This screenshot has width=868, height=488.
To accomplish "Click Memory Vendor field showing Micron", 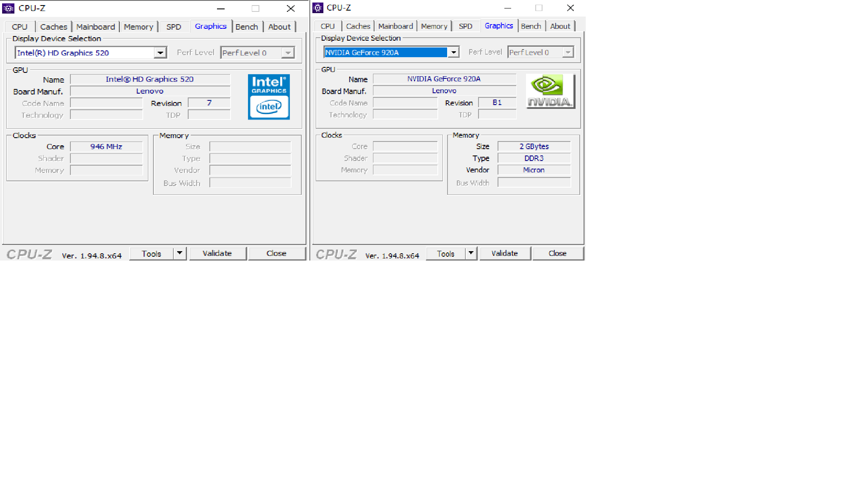I will (x=534, y=170).
